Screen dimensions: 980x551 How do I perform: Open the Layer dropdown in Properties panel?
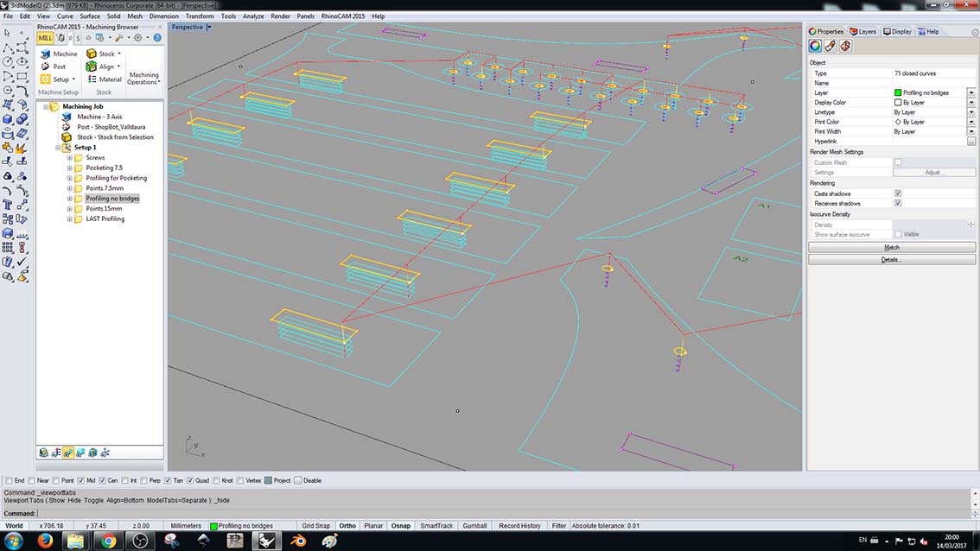coord(972,92)
